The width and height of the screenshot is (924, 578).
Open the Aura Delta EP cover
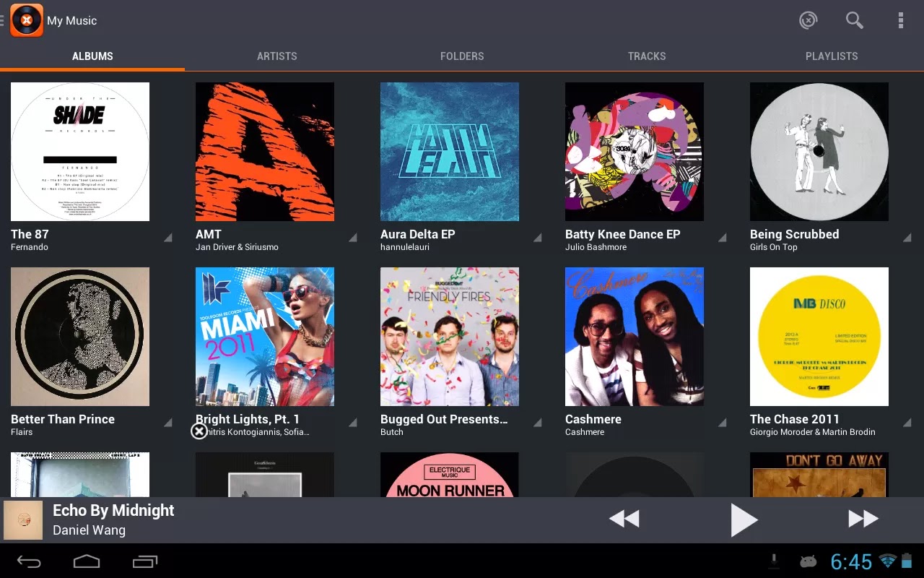[450, 152]
